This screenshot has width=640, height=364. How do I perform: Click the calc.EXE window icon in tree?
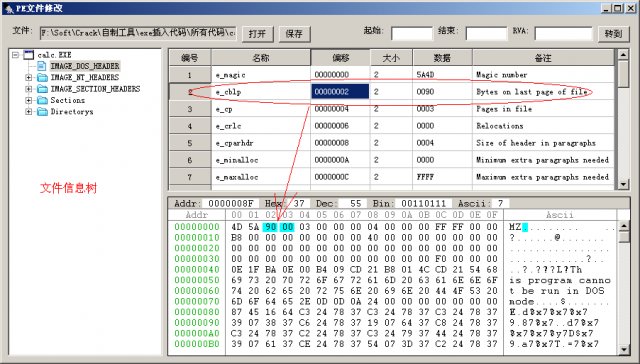click(x=29, y=55)
